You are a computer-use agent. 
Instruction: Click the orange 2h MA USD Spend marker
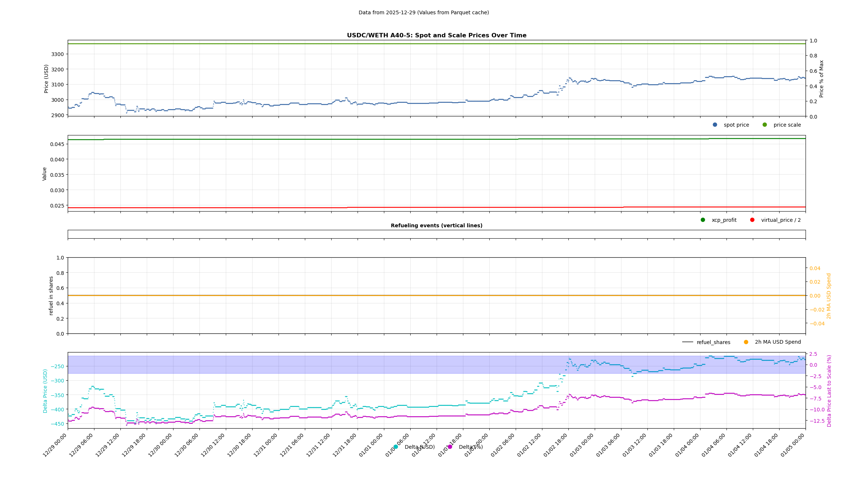pos(746,342)
